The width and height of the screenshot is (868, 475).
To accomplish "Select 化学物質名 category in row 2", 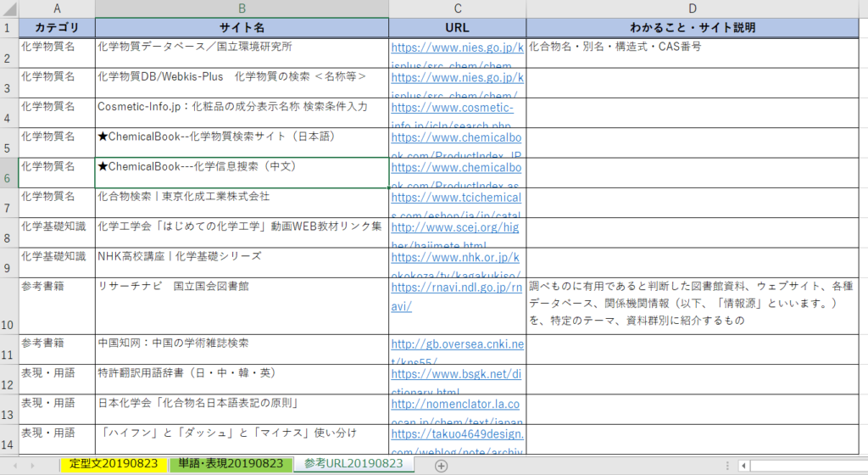I will click(x=57, y=53).
